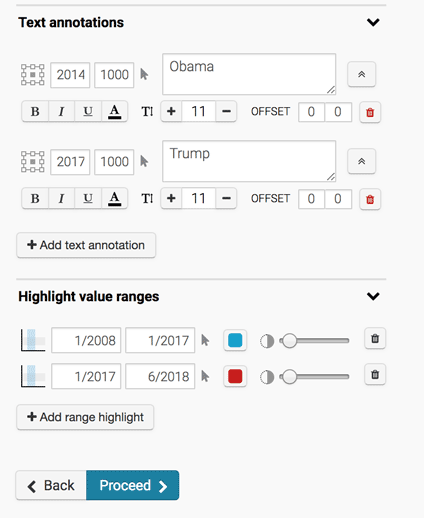The image size is (424, 518).
Task: Click Add text annotation button
Action: point(86,245)
